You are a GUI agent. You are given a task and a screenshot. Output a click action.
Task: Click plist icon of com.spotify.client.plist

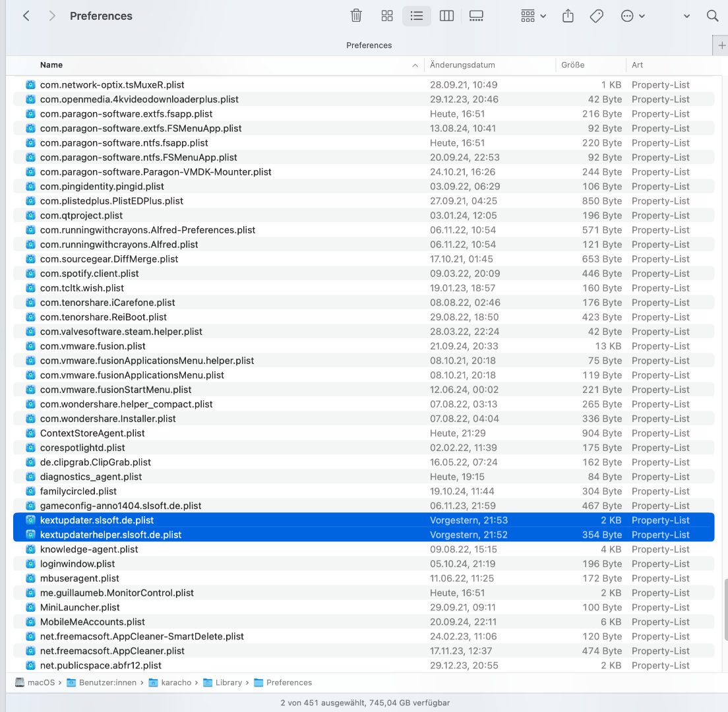[x=30, y=274]
